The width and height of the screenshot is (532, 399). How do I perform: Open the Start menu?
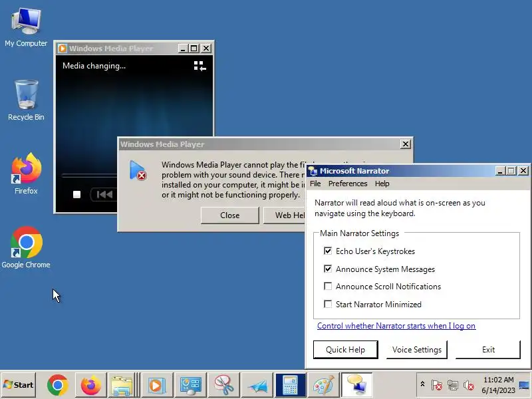coord(19,385)
